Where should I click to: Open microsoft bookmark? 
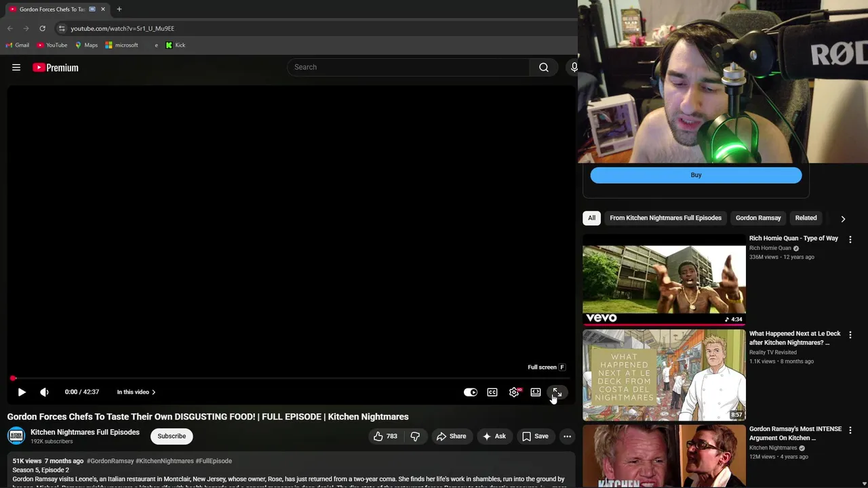(121, 45)
